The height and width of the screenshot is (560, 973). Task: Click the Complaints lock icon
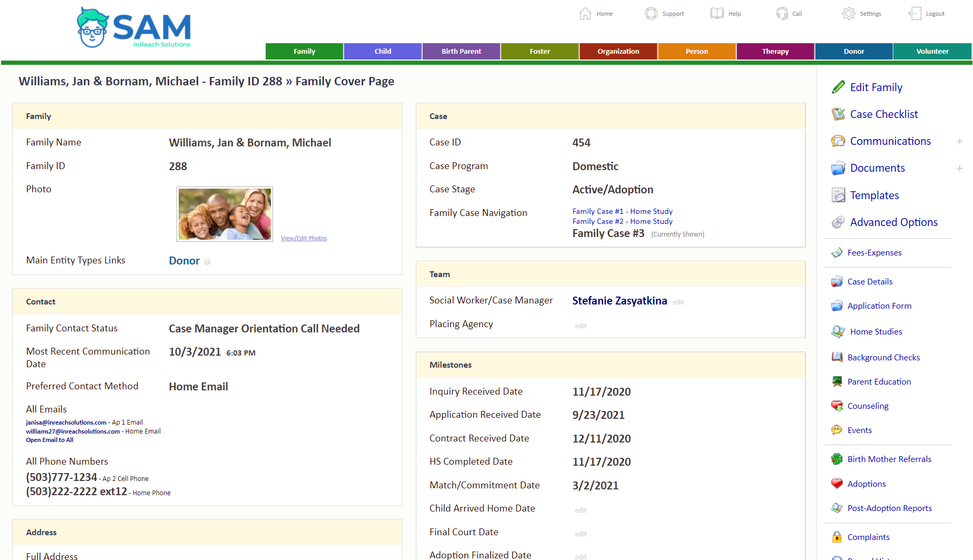tap(837, 537)
